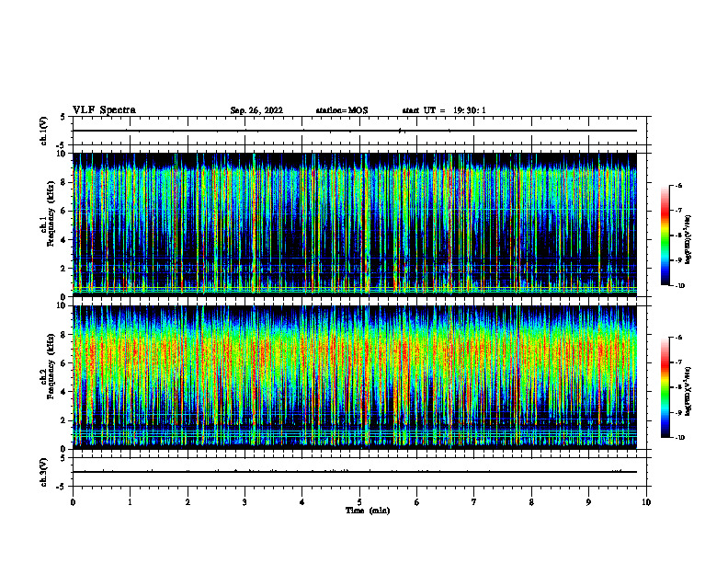Image resolution: width=728 pixels, height=563 pixels.
Task: Click time axis tick label "9"
Action: [588, 502]
